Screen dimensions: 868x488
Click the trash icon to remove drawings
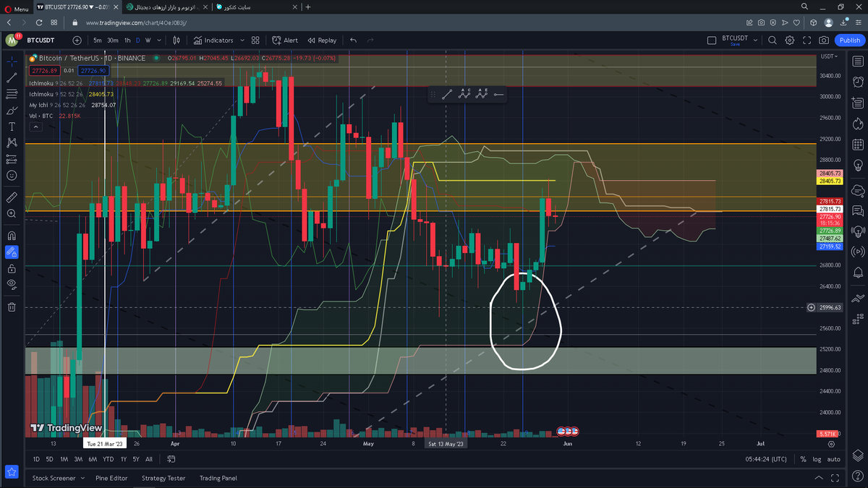(x=12, y=307)
